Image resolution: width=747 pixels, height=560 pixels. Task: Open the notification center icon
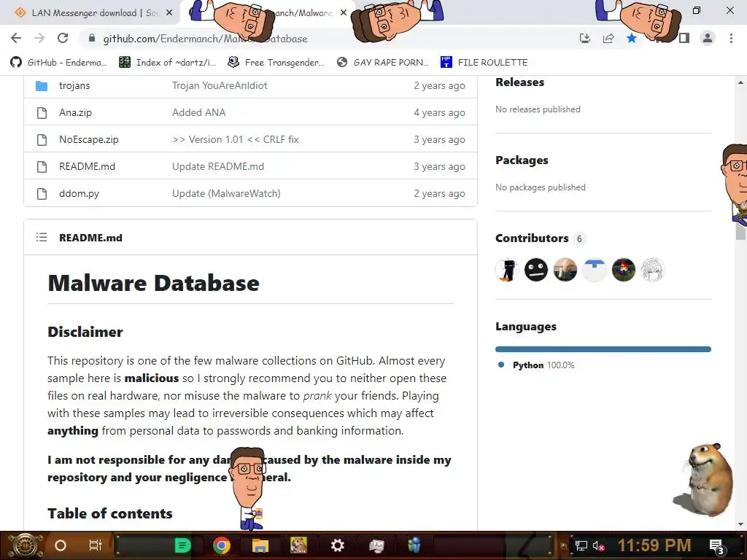point(718,546)
